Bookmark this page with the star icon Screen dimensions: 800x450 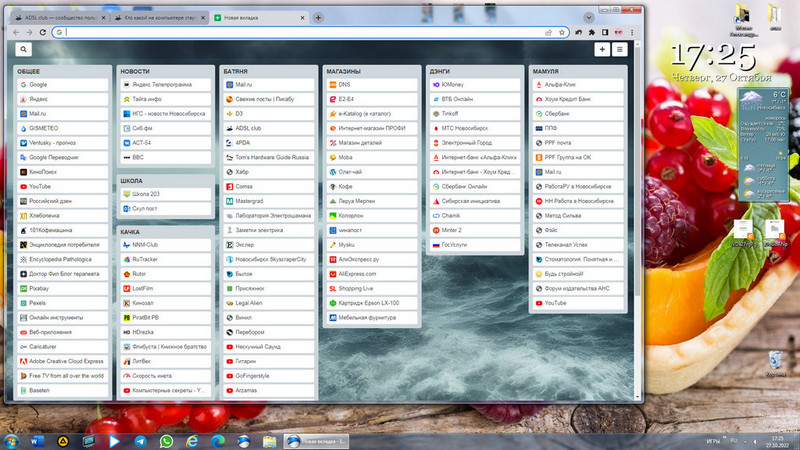(562, 32)
